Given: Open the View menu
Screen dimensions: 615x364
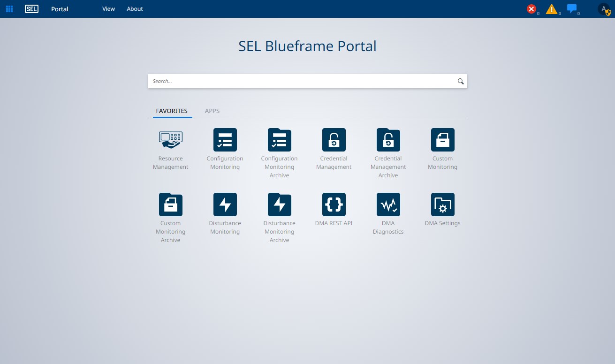Looking at the screenshot, I should tap(108, 9).
